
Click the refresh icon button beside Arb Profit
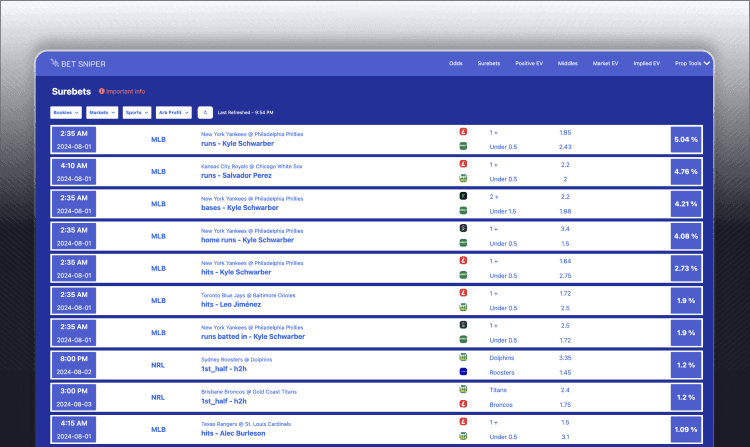coord(205,112)
